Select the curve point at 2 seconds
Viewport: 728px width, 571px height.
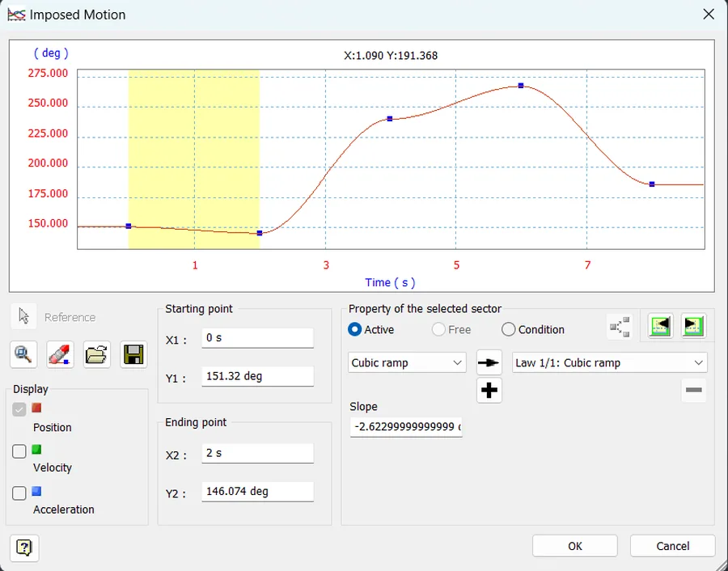click(x=260, y=233)
